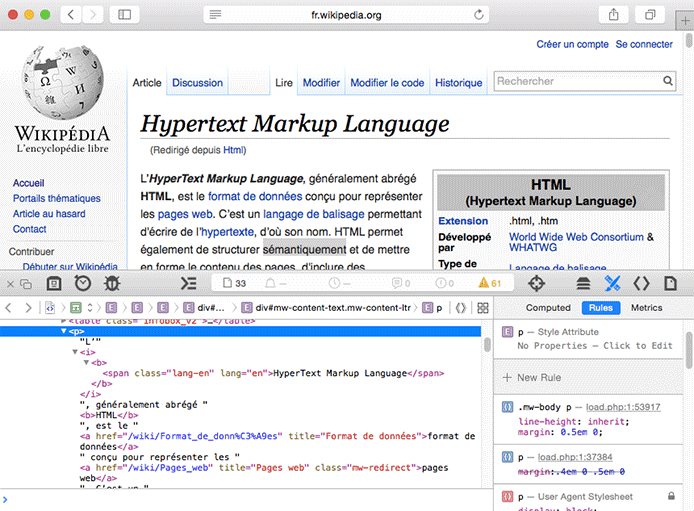Open the Node details angle-brackets icon
The width and height of the screenshot is (694, 511).
click(641, 283)
